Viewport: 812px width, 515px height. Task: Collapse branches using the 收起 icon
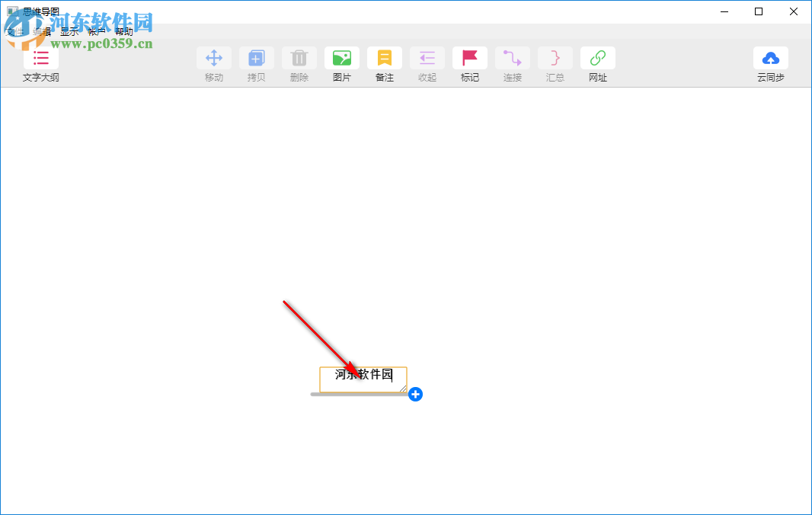click(x=427, y=58)
